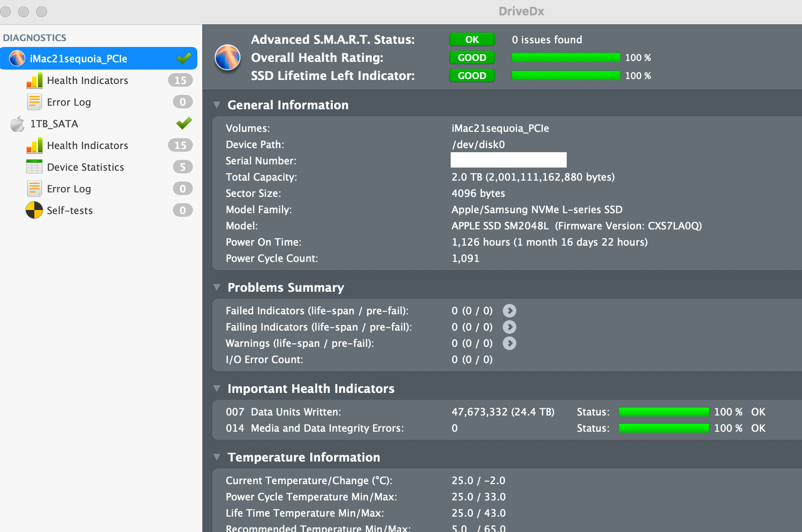802x532 pixels.
Task: Click the I/O Error Count value
Action: 472,359
